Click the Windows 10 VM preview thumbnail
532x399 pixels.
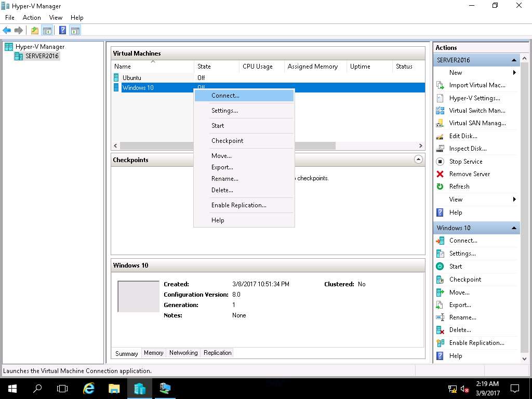138,296
